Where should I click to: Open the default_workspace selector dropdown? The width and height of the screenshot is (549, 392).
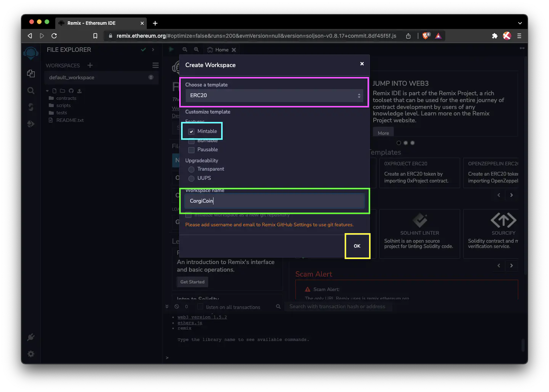[101, 77]
